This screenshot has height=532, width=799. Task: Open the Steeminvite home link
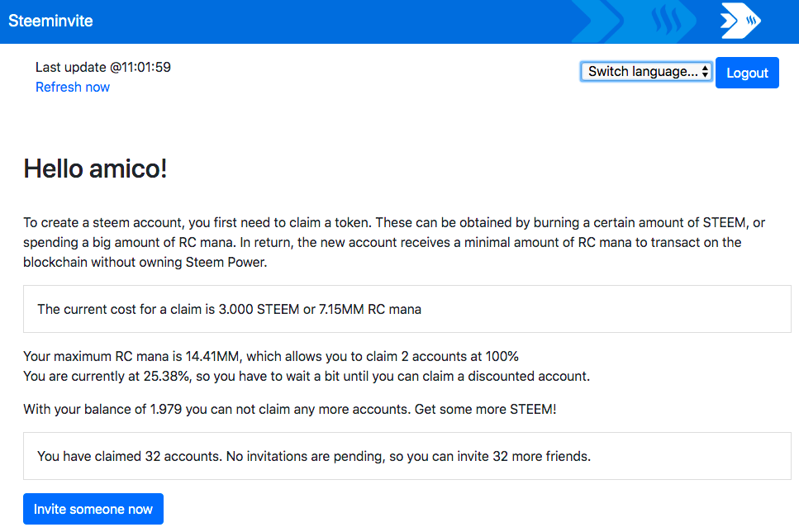click(x=50, y=21)
